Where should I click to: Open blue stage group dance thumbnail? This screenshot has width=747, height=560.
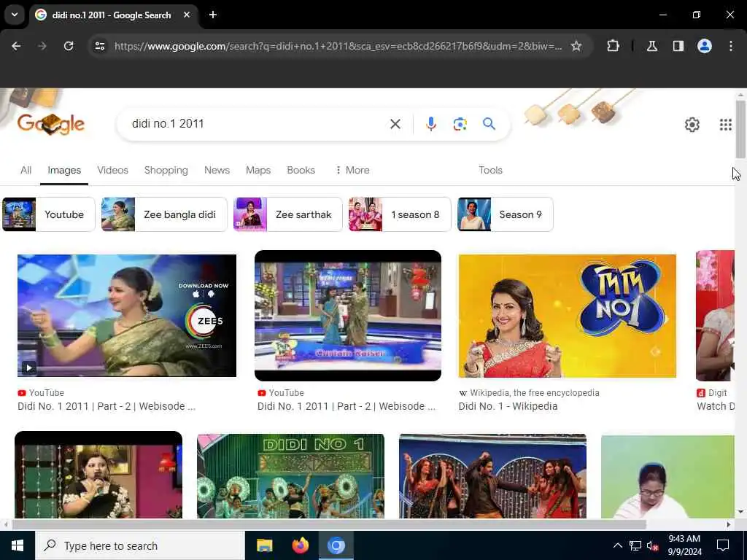coord(492,475)
